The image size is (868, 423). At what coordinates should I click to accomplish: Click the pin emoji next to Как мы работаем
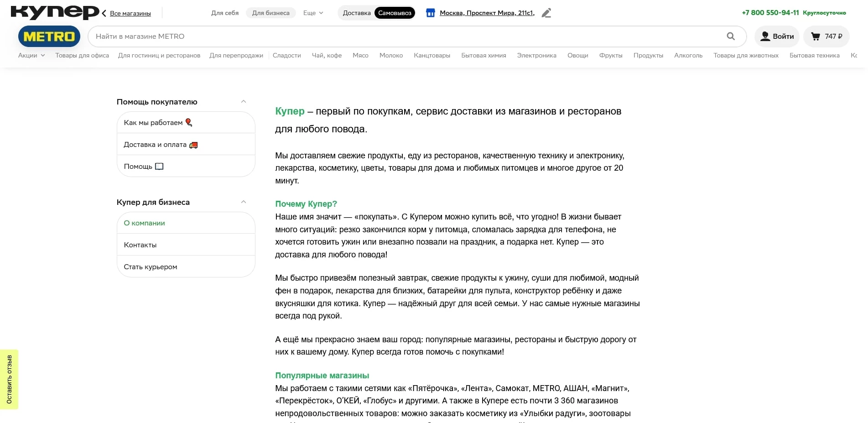[189, 122]
